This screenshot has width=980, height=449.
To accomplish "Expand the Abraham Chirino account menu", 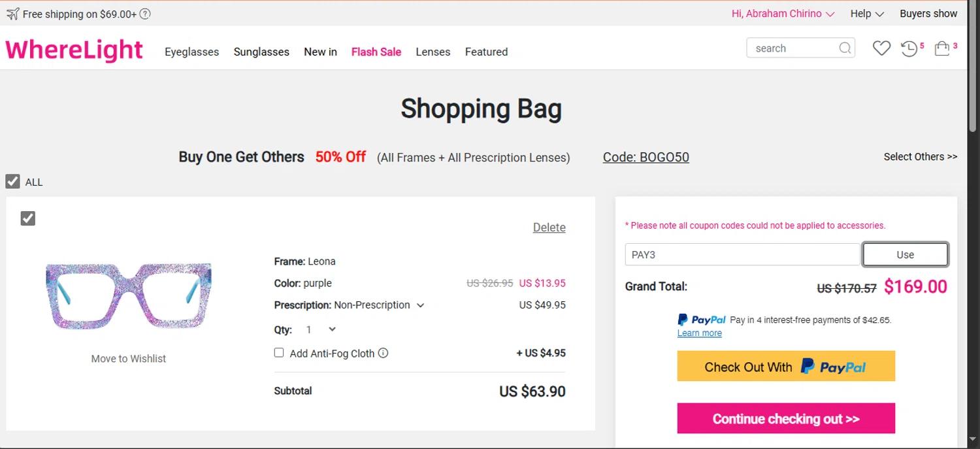I will pos(783,14).
